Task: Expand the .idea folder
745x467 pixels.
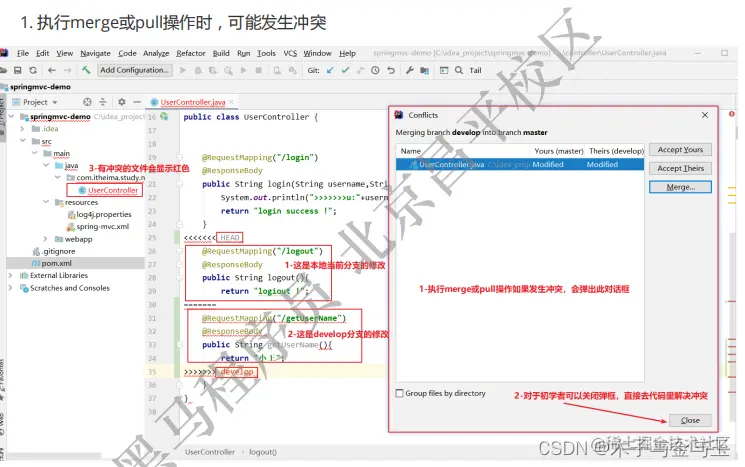Action: 22,129
